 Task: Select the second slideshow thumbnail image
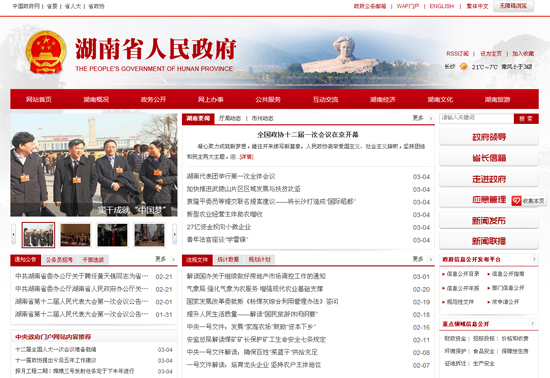coord(75,235)
